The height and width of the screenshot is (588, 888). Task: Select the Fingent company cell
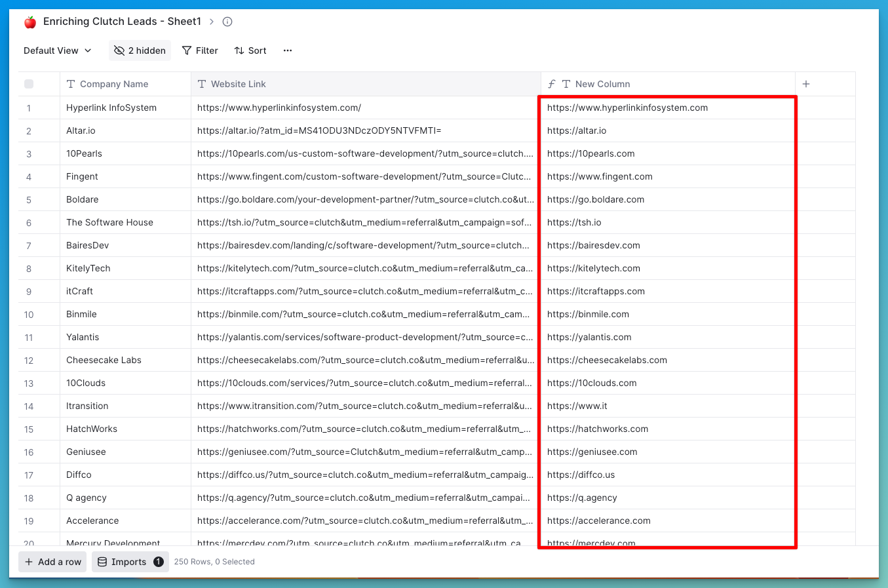(x=125, y=176)
